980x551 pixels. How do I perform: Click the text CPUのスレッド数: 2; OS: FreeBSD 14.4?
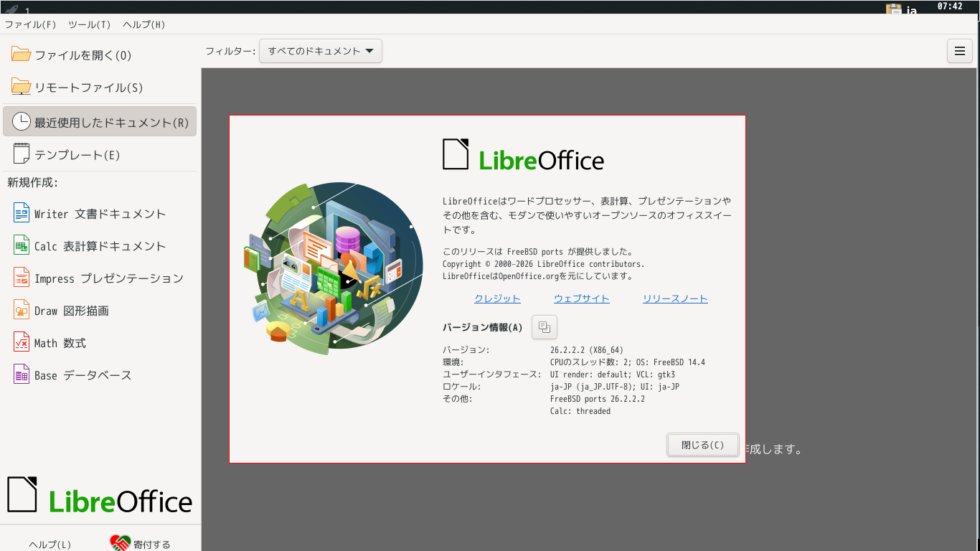[x=628, y=362]
